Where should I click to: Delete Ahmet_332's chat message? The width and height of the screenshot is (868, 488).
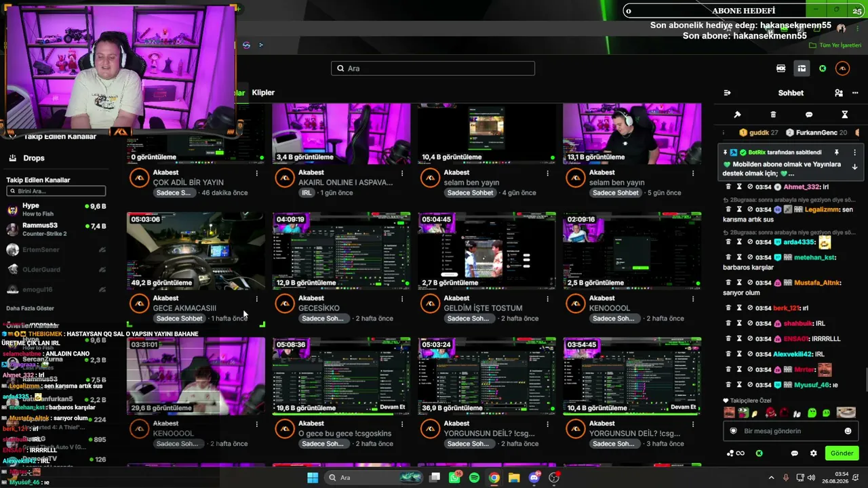point(729,186)
